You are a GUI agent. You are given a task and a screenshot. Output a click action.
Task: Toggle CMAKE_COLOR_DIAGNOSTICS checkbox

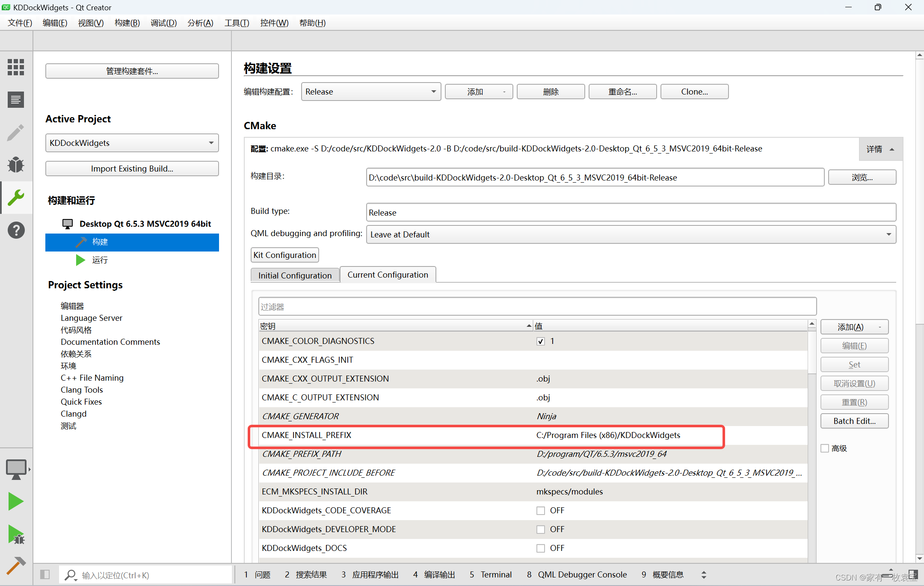541,341
